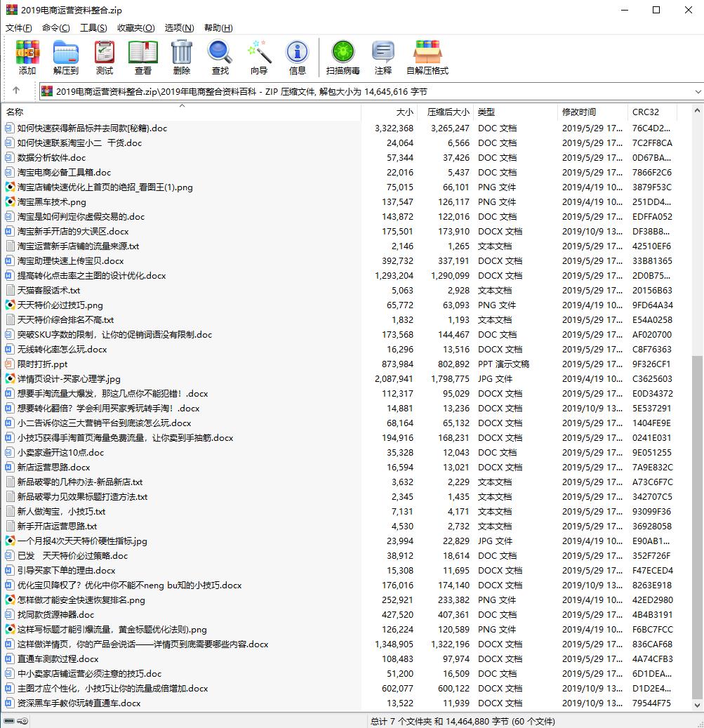Open the Favorites (收藏夹) menu

pyautogui.click(x=136, y=28)
